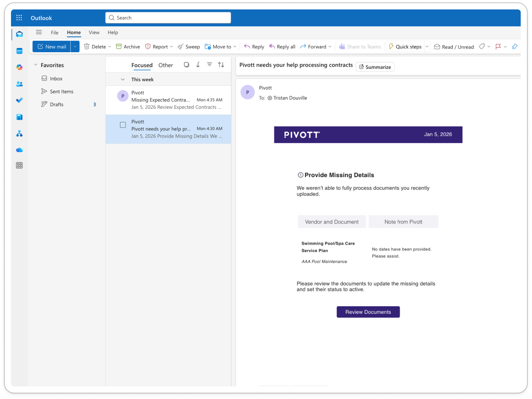Click the Review Documents button

coord(368,312)
